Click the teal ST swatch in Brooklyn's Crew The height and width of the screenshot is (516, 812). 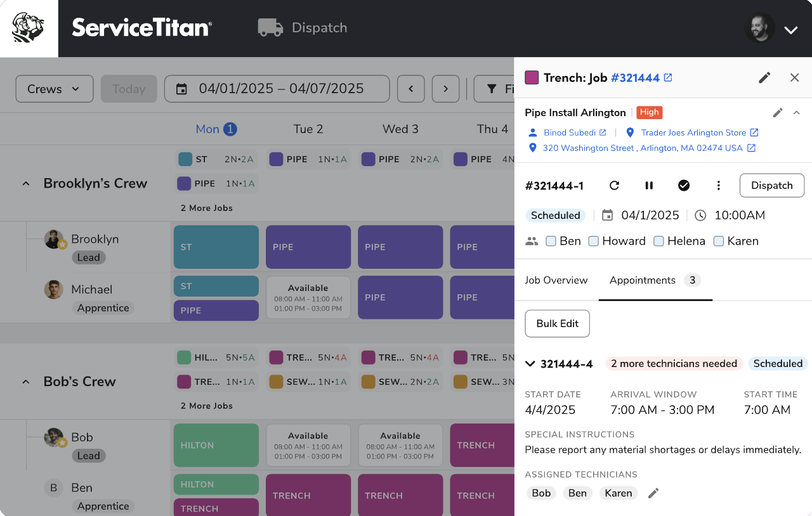185,159
